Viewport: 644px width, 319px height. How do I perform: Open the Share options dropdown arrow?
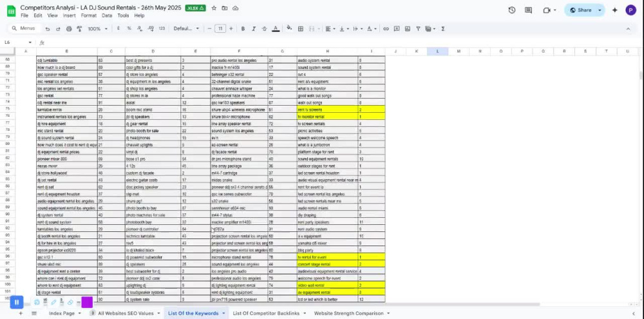(600, 10)
